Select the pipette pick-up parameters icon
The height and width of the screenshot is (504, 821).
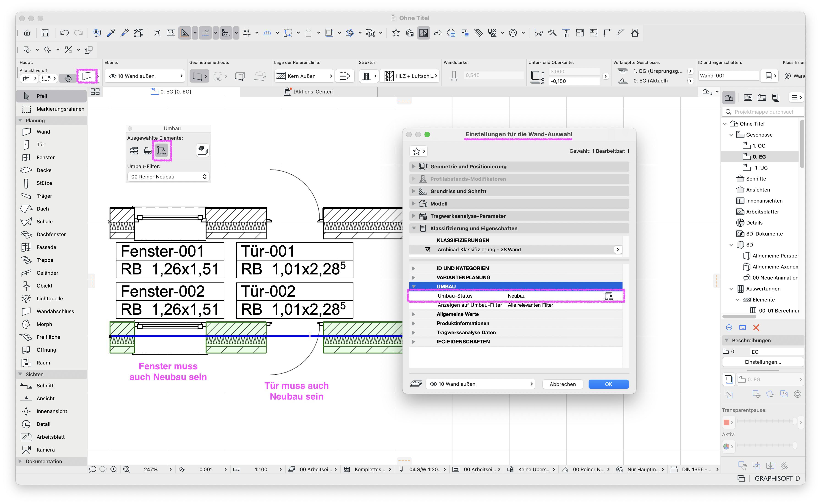pos(111,33)
